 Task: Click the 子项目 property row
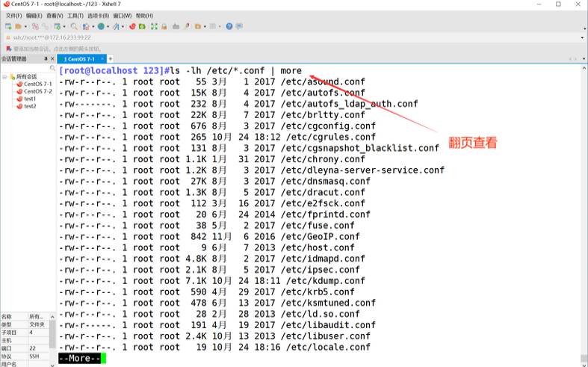click(x=25, y=333)
